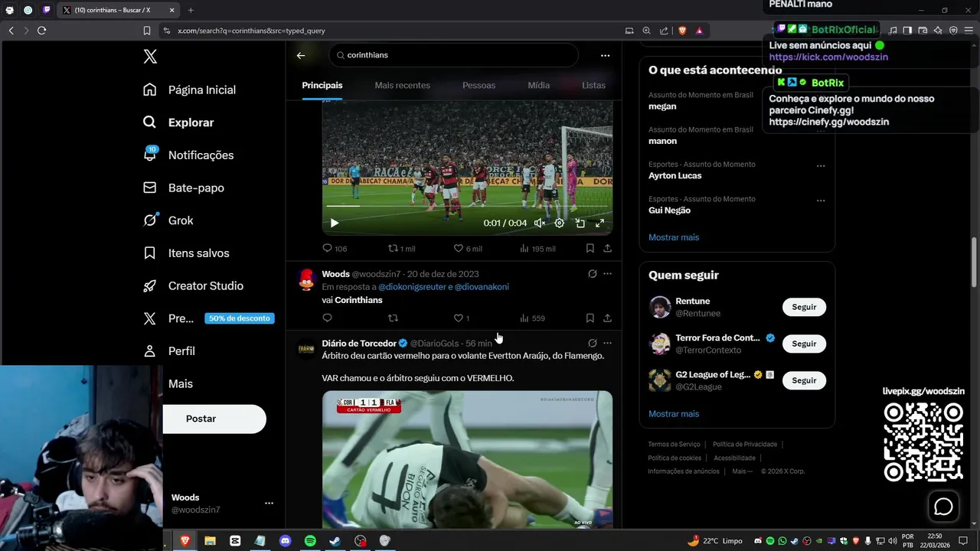Open more menu on Diário de Torcedor post

[x=607, y=343]
